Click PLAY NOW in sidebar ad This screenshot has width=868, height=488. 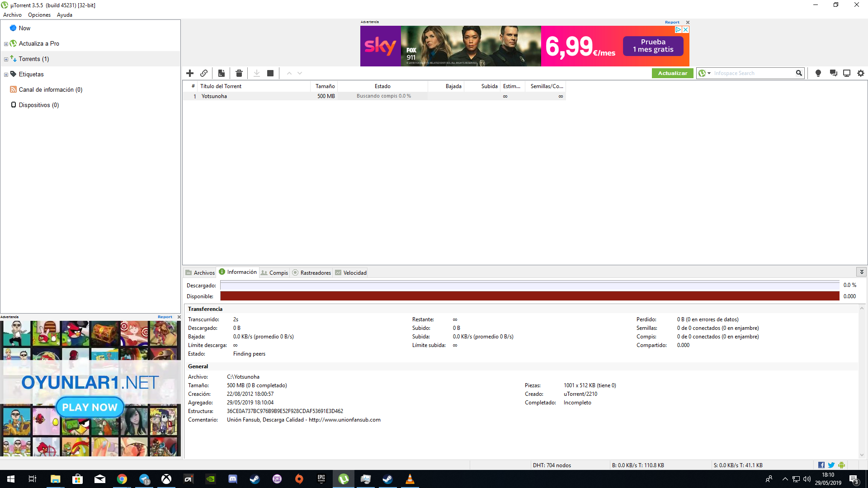click(x=90, y=407)
